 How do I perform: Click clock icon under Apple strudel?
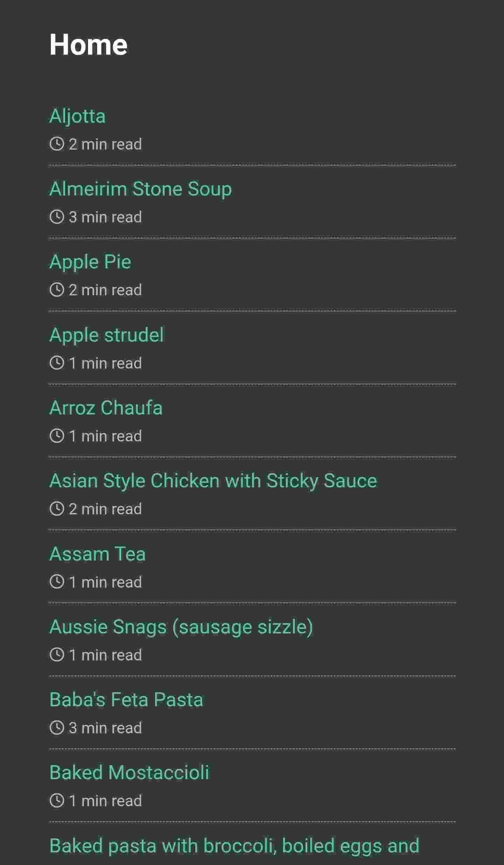tap(57, 363)
